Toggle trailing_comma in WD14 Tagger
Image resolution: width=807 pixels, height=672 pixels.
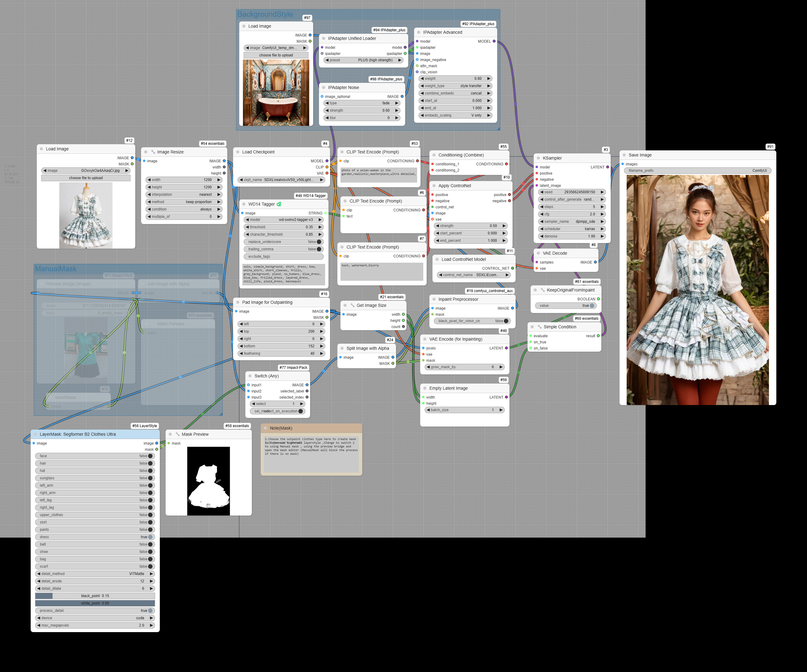(284, 249)
